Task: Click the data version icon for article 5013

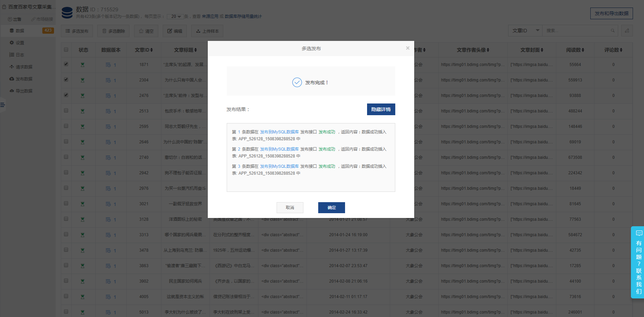Action: point(108,312)
